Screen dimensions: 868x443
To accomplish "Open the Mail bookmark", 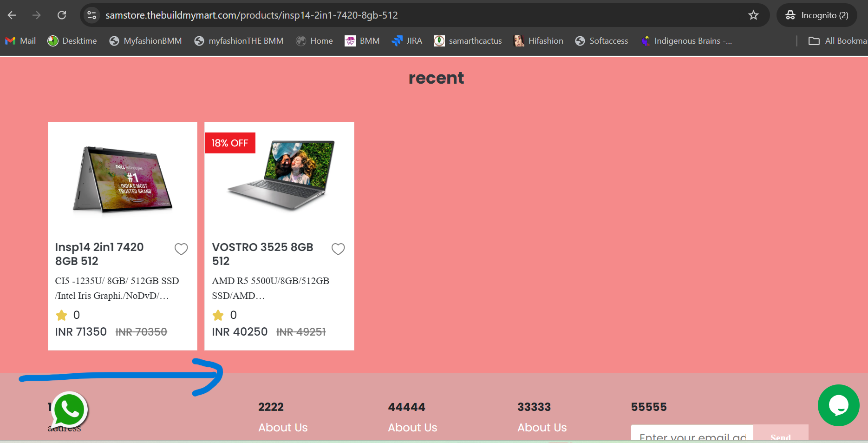I will point(20,41).
